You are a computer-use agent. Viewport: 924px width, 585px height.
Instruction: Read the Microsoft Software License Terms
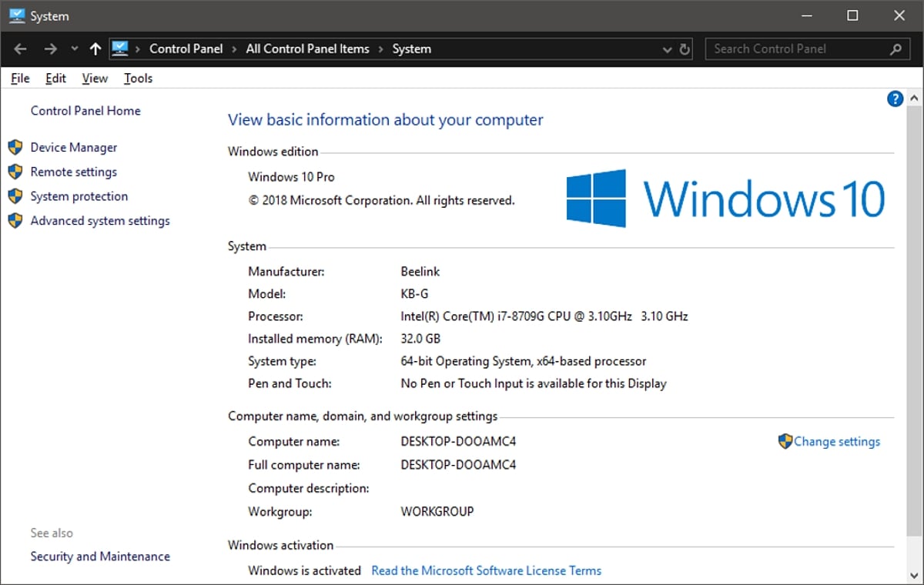(486, 570)
